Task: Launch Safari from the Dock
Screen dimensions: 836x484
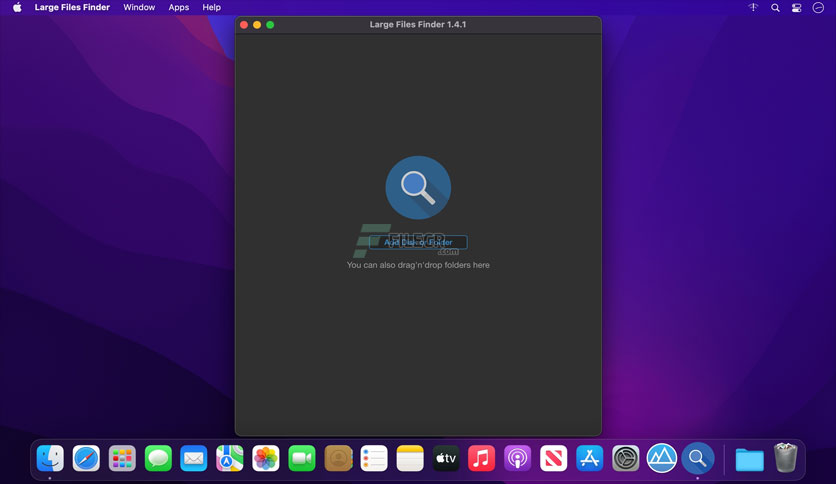Action: pyautogui.click(x=86, y=458)
